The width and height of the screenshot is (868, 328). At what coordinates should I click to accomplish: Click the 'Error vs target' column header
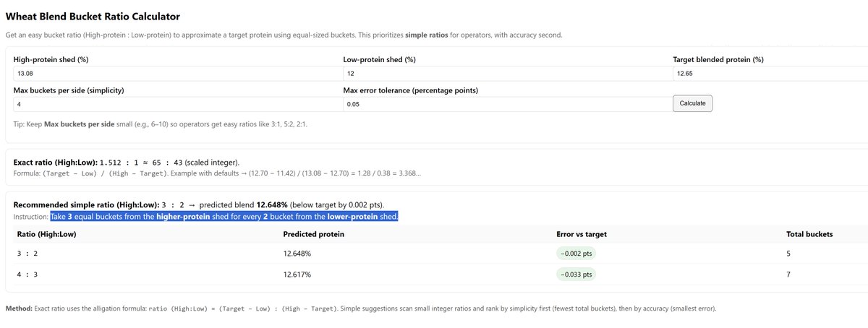point(581,234)
